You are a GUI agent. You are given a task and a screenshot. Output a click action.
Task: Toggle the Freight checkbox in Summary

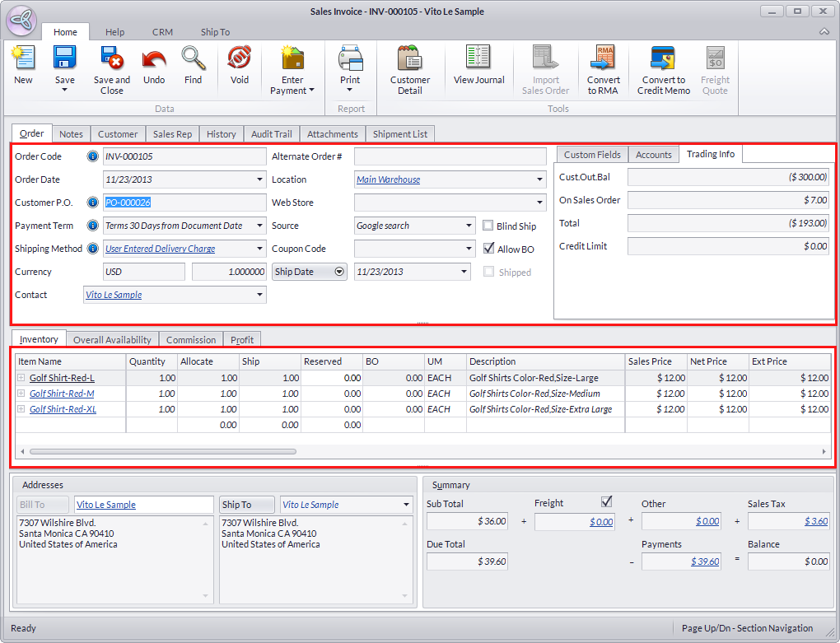click(607, 501)
